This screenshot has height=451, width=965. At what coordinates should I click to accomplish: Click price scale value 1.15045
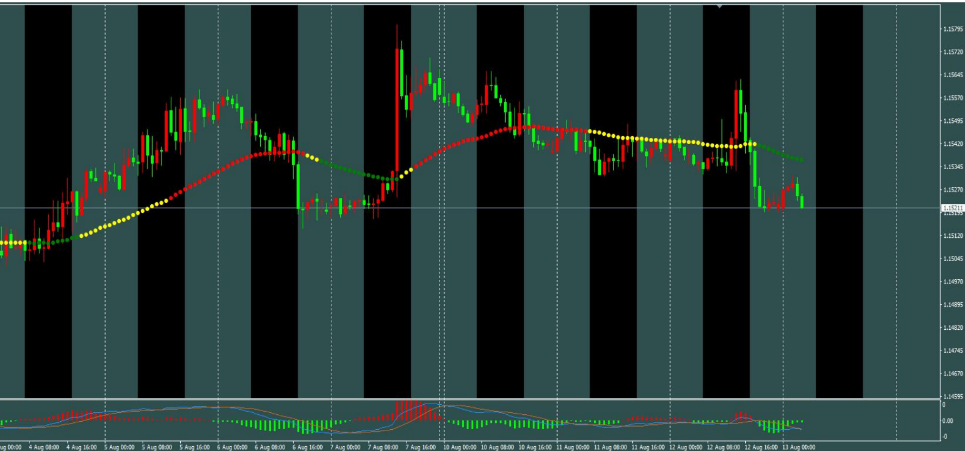[x=953, y=259]
